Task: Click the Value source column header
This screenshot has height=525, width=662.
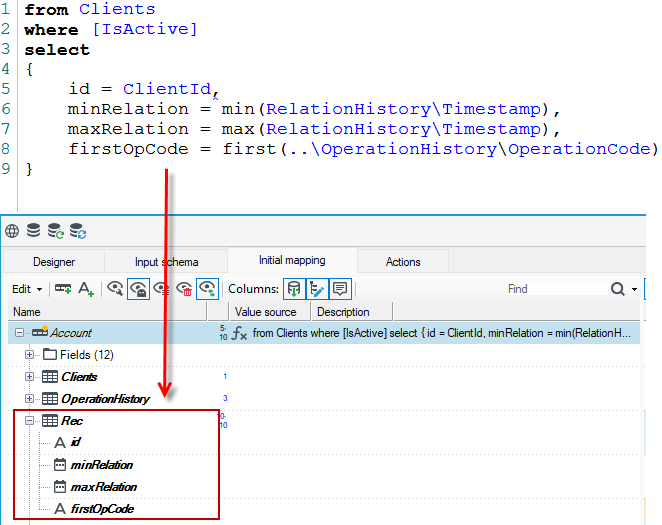Action: pyautogui.click(x=269, y=312)
